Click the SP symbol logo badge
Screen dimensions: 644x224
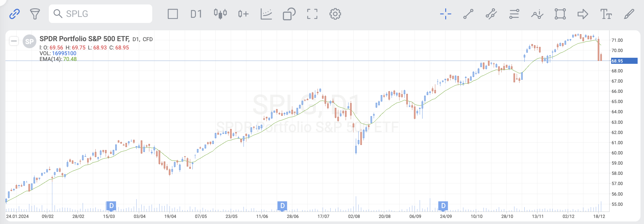click(x=29, y=41)
